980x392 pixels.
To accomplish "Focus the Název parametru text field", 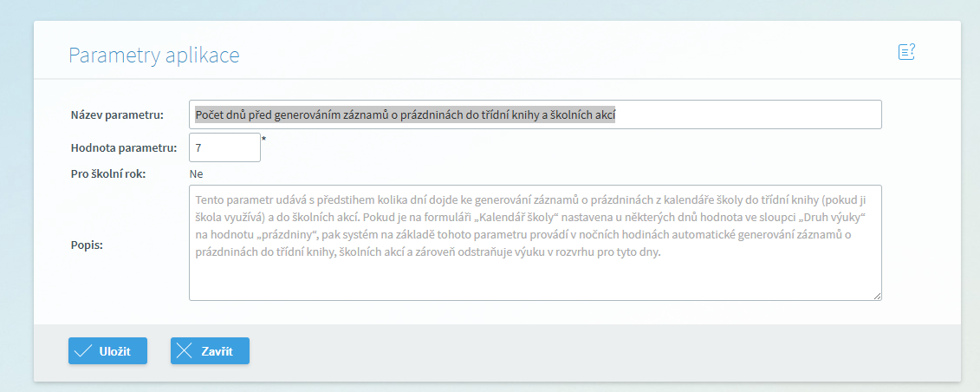I will [535, 114].
